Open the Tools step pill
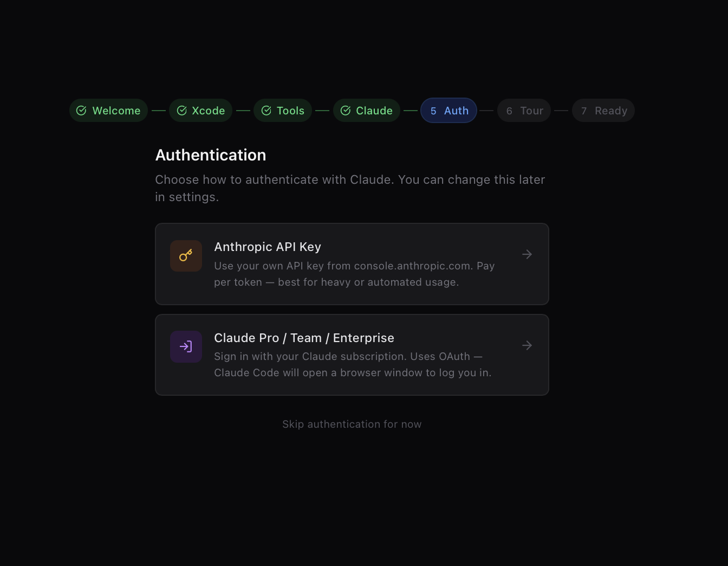728x566 pixels. tap(282, 110)
